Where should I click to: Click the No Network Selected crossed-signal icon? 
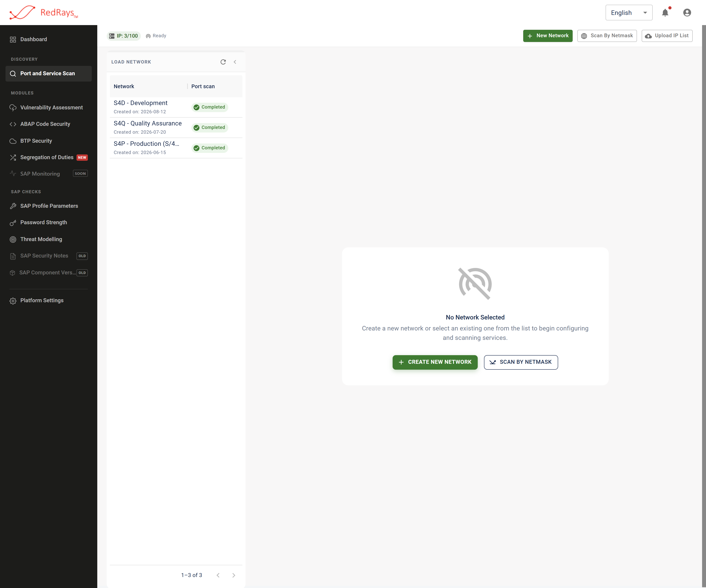475,284
